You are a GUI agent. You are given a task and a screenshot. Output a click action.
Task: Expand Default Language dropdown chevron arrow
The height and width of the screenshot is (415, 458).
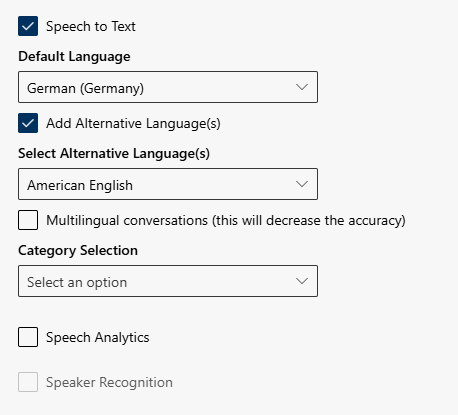pos(302,87)
